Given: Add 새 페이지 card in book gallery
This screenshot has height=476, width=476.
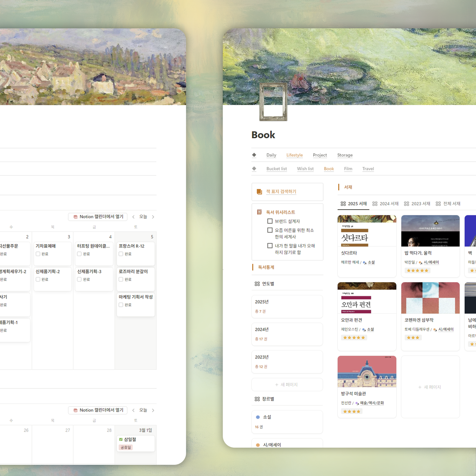Looking at the screenshot, I should tap(430, 387).
